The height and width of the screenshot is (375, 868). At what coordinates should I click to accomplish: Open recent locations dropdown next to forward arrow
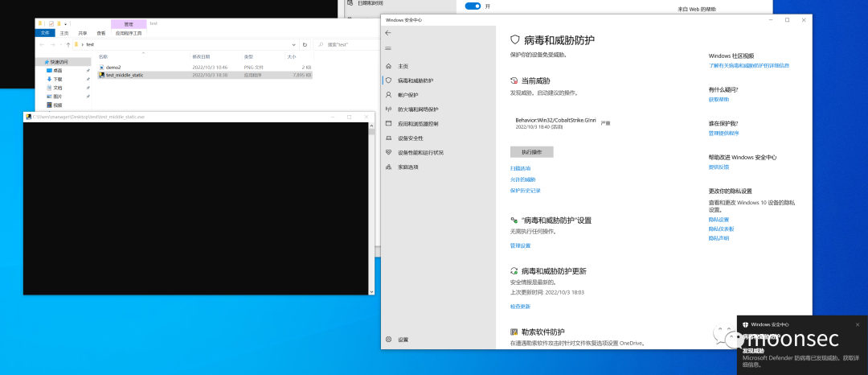(60, 44)
